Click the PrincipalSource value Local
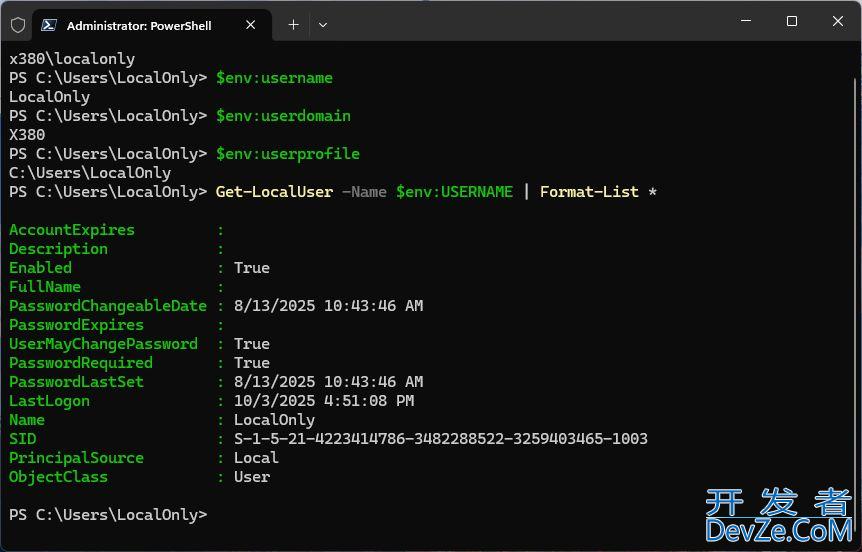862x552 pixels. coord(256,458)
